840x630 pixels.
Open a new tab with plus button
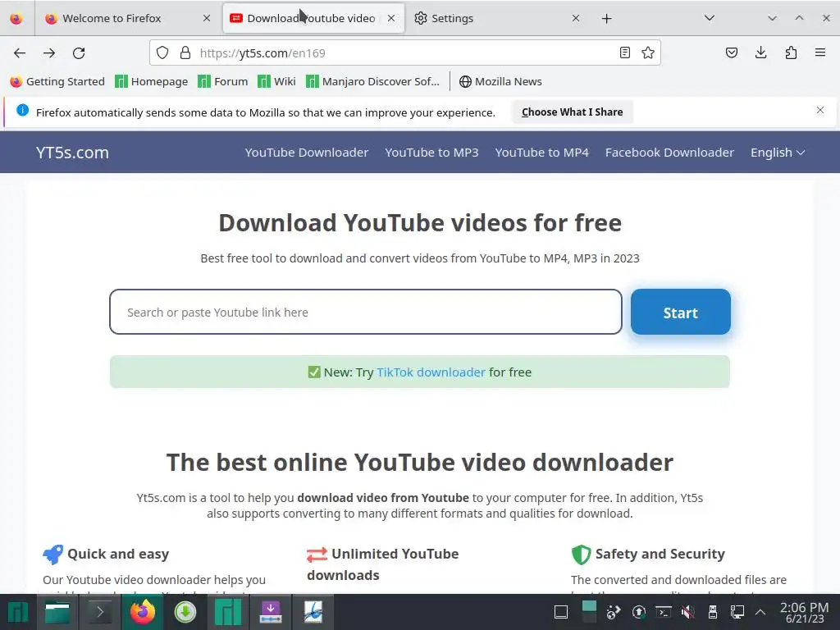(x=606, y=19)
